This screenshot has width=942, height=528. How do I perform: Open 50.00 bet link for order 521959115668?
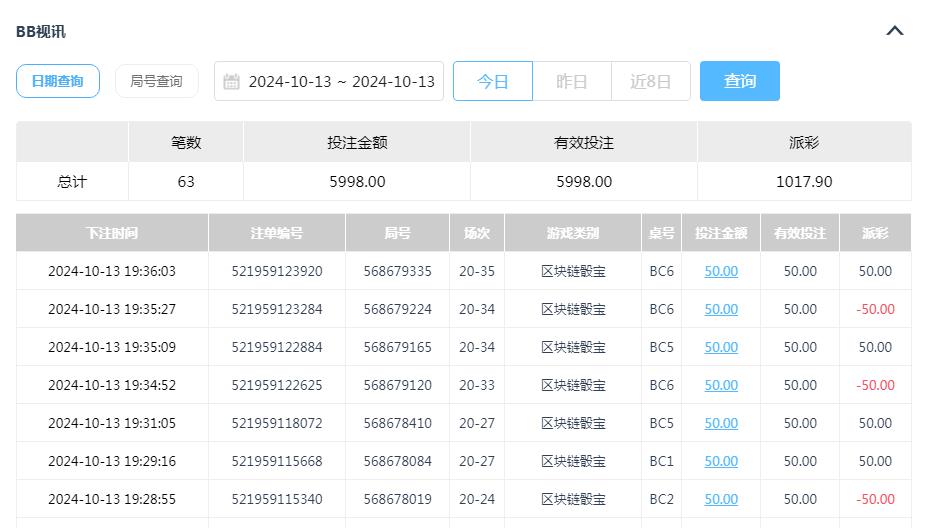[x=721, y=461]
